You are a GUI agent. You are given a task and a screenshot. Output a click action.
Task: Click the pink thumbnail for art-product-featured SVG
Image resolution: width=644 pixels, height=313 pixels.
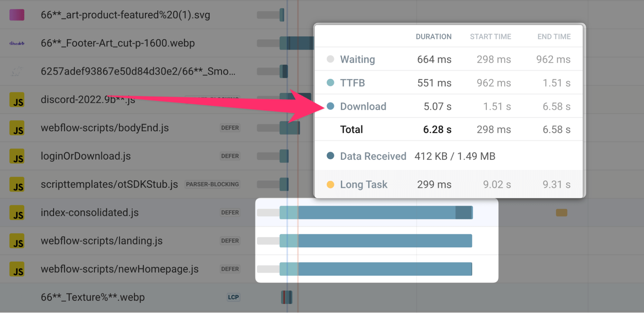coord(16,14)
